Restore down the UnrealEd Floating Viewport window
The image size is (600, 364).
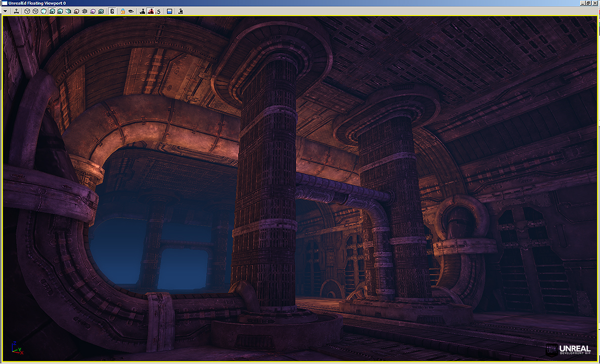[x=588, y=3]
